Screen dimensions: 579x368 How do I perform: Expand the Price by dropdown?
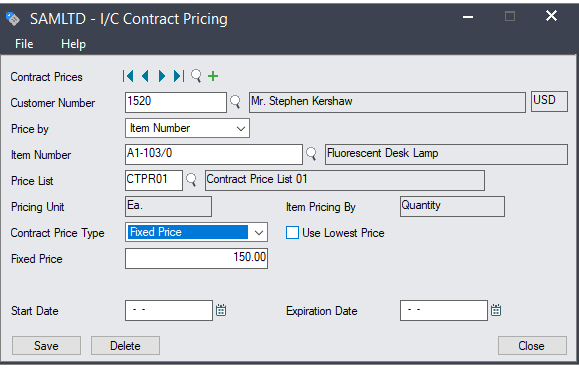[x=241, y=128]
